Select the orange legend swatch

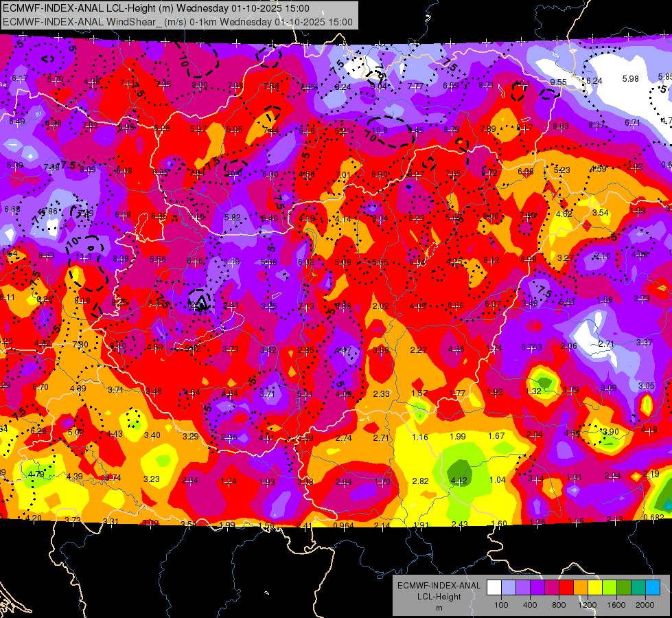[x=581, y=588]
